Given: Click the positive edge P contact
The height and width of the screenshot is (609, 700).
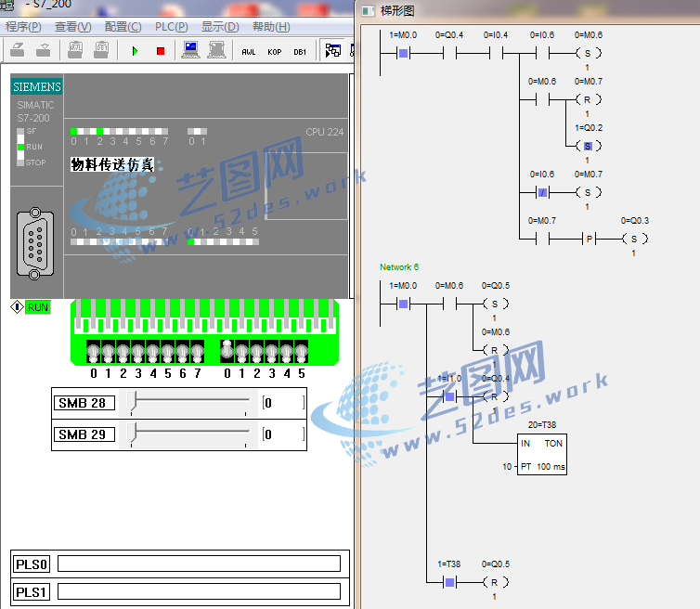Looking at the screenshot, I should tap(589, 239).
